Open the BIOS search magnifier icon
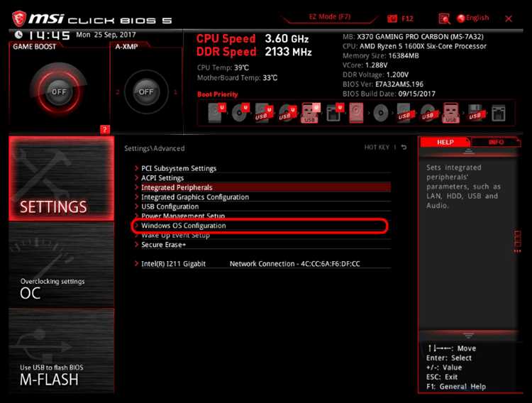The image size is (532, 403). tap(444, 18)
